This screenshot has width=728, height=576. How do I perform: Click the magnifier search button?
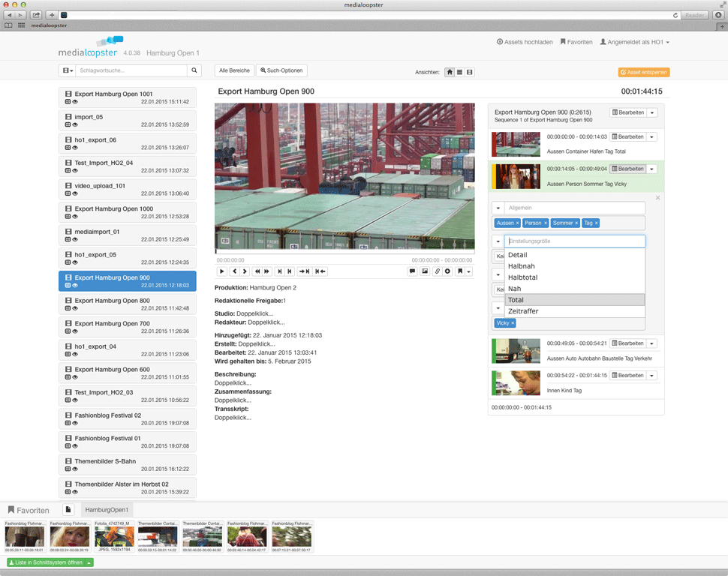[194, 70]
